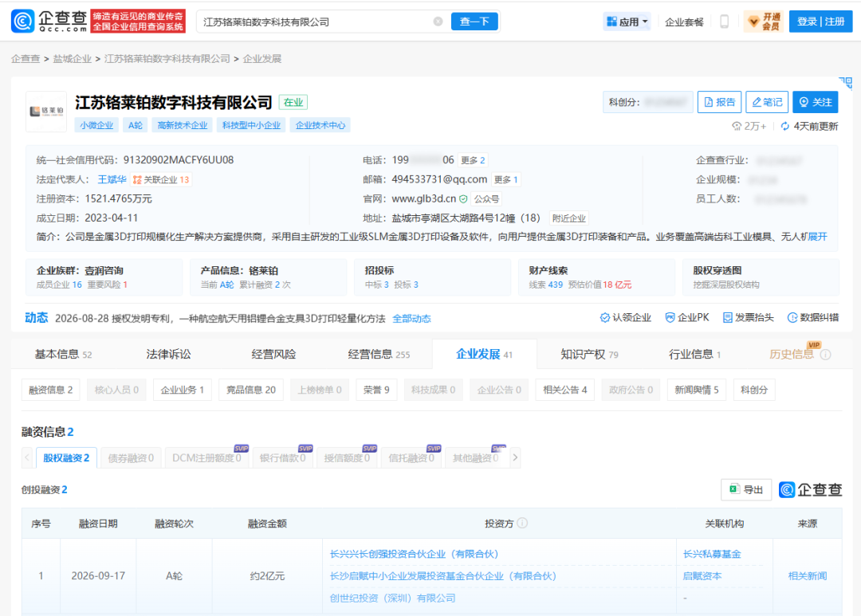This screenshot has width=861, height=616.
Task: Select the 企业业务 1 filter
Action: pos(183,390)
